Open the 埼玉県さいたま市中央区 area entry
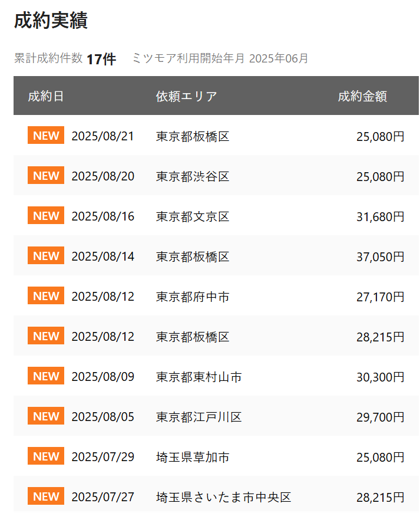 click(x=223, y=497)
